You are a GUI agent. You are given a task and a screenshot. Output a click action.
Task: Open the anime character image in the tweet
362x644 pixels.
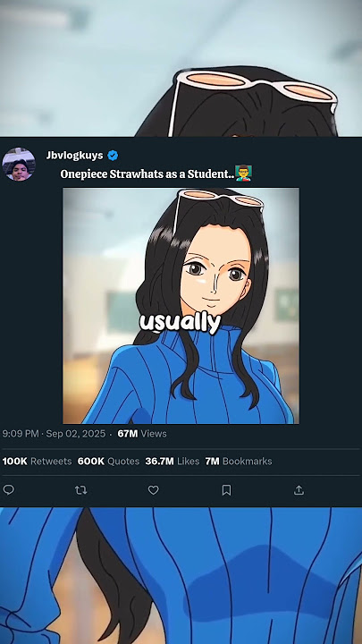click(181, 306)
